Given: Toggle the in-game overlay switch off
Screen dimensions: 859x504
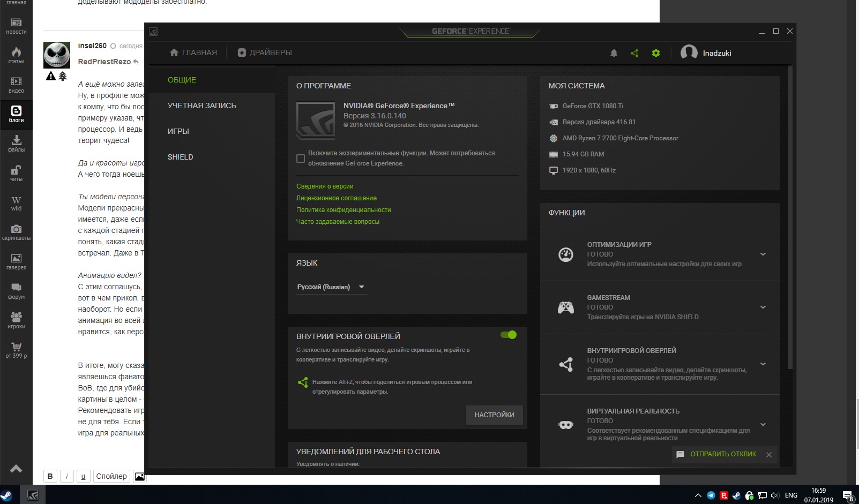Looking at the screenshot, I should tap(509, 335).
